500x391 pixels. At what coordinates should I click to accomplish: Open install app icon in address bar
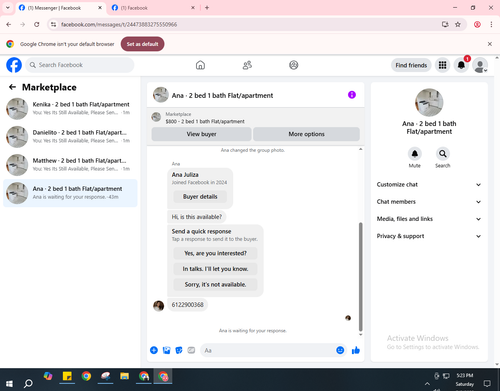[x=445, y=24]
